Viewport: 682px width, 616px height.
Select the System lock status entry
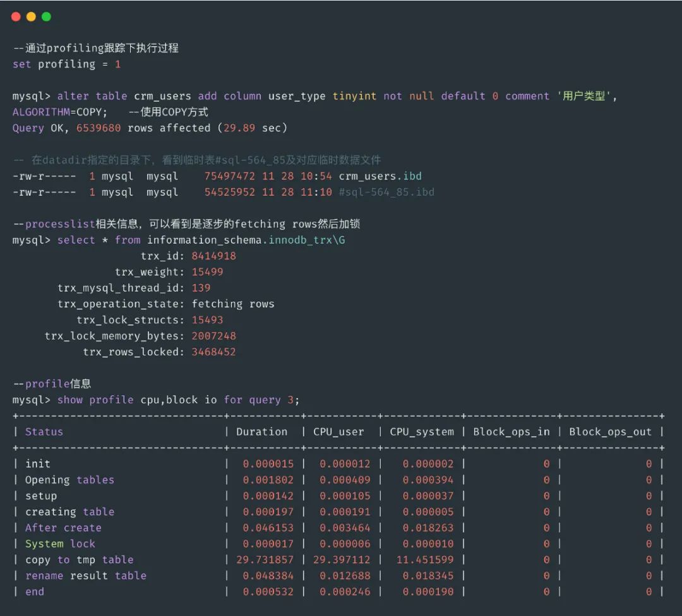(59, 543)
